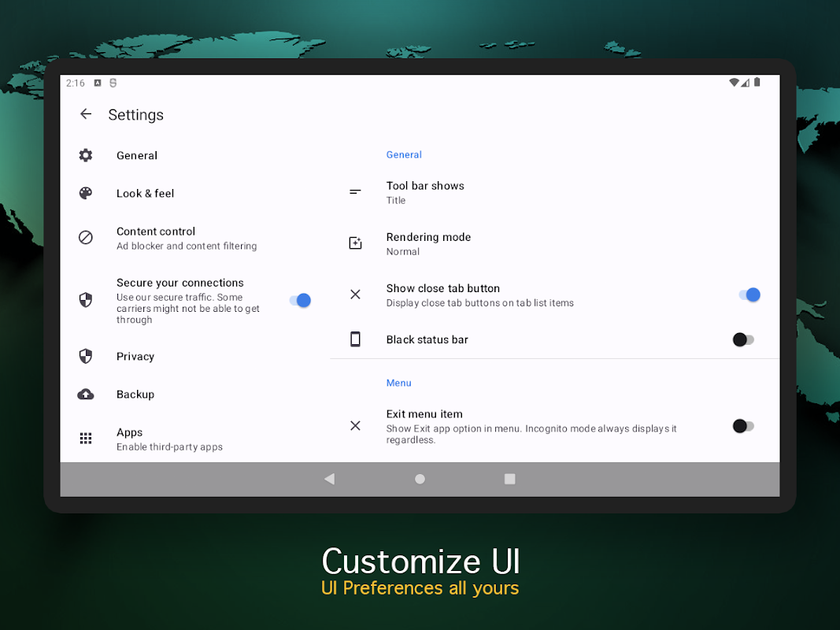
Task: Open the Tool bar shows option
Action: click(x=554, y=192)
